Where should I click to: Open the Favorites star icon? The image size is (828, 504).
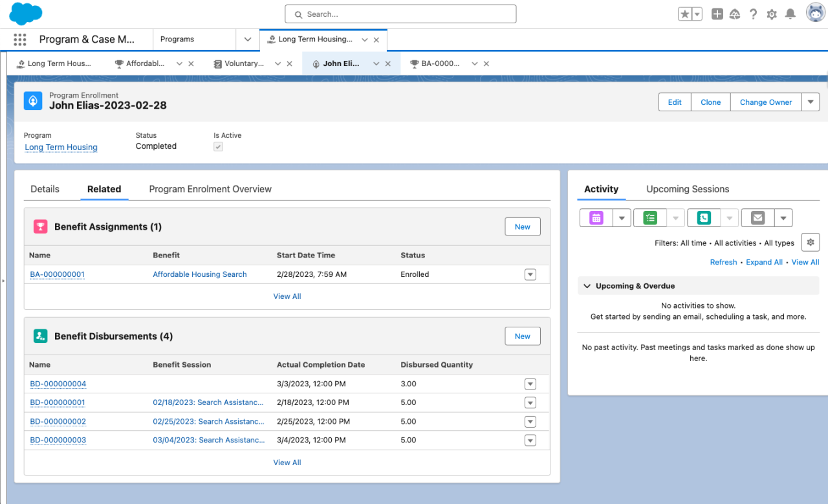[685, 14]
